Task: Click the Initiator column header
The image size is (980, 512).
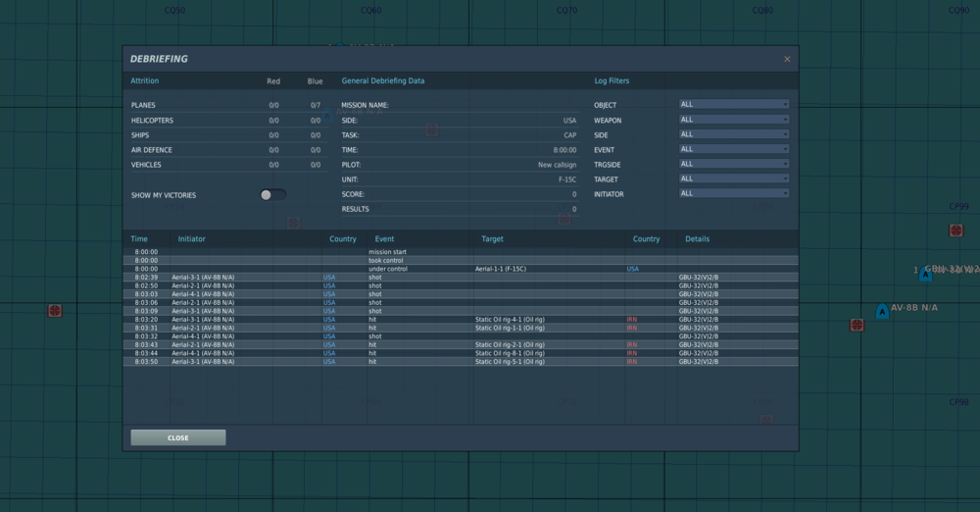Action: coord(192,239)
